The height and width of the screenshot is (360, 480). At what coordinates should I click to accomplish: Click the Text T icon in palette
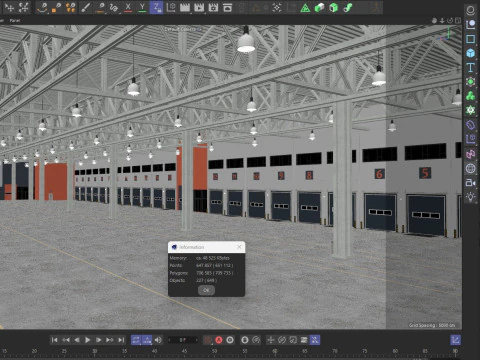tap(470, 68)
